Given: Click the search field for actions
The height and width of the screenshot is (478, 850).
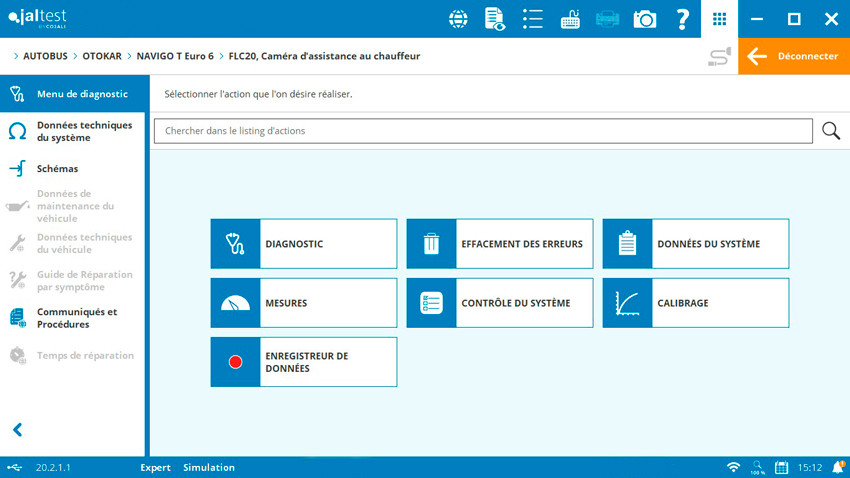Looking at the screenshot, I should pyautogui.click(x=483, y=131).
